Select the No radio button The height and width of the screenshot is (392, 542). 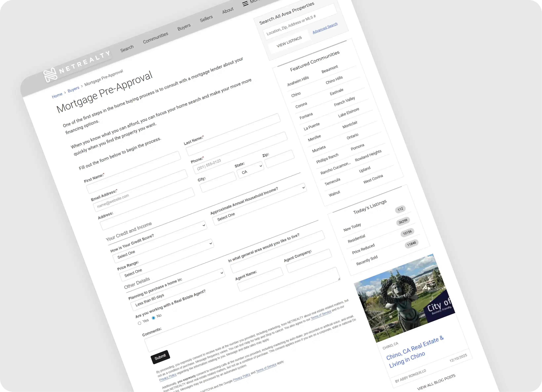point(153,318)
